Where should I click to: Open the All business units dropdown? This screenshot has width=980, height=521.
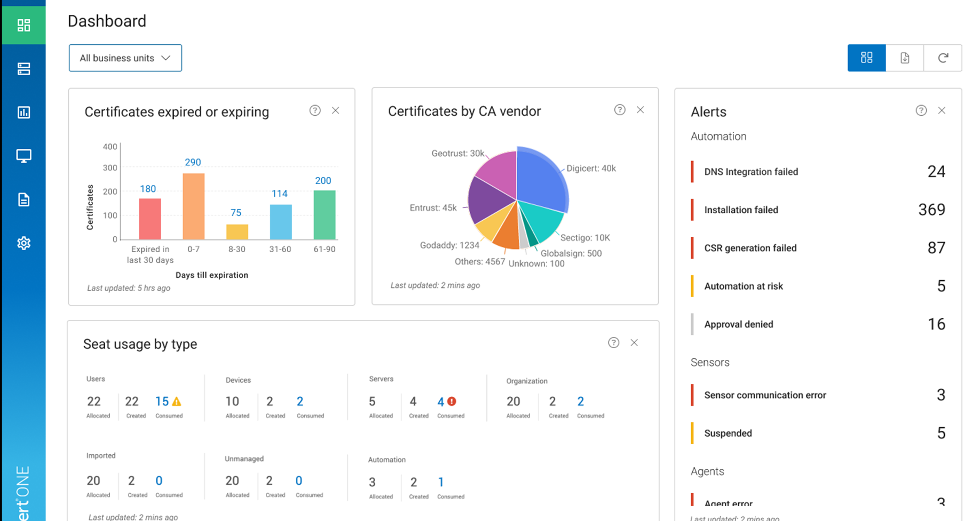coord(125,58)
